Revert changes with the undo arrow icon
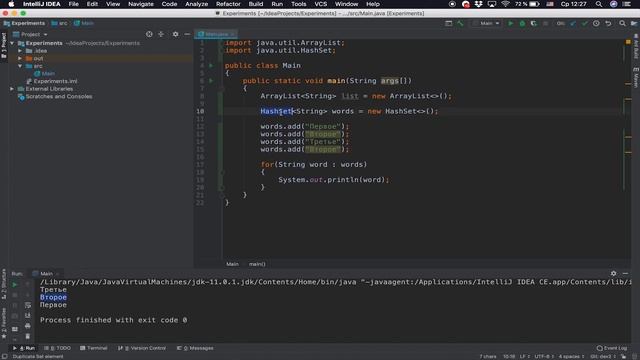640x360 pixels. point(608,24)
